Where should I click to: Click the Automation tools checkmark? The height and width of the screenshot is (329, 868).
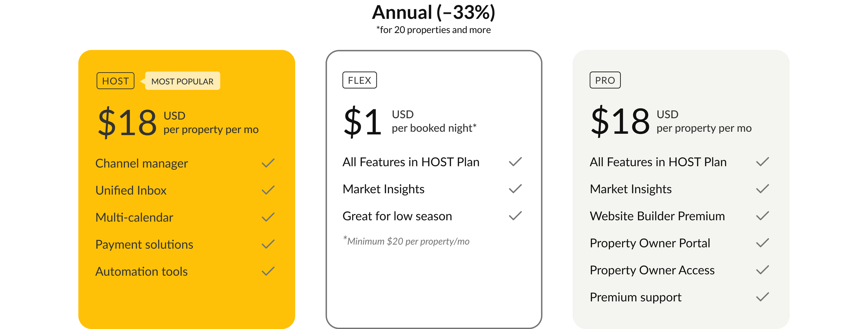pyautogui.click(x=268, y=271)
